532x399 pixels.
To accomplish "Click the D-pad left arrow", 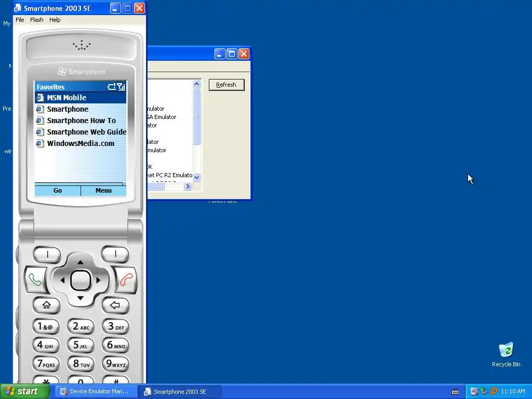I will [62, 280].
